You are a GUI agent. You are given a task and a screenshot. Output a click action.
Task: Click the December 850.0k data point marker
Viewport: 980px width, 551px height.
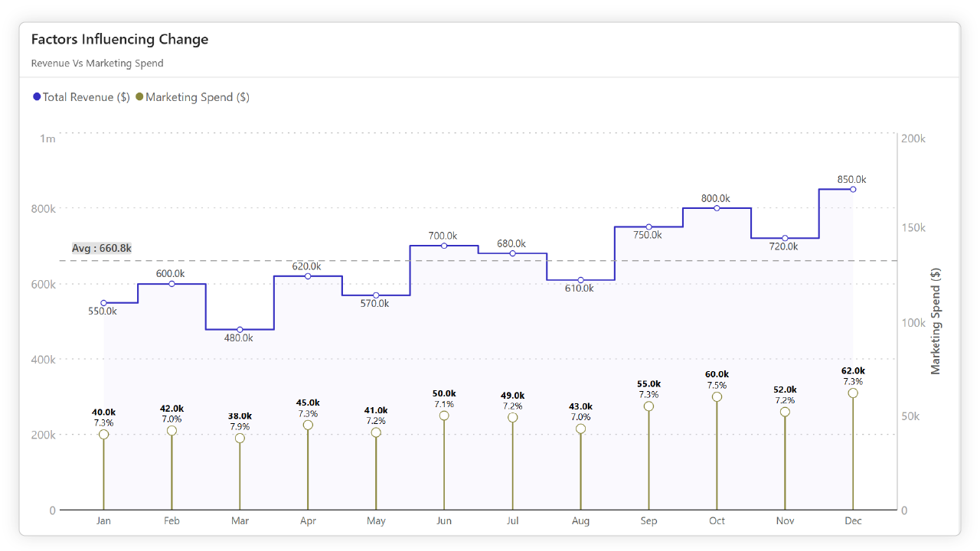click(852, 187)
